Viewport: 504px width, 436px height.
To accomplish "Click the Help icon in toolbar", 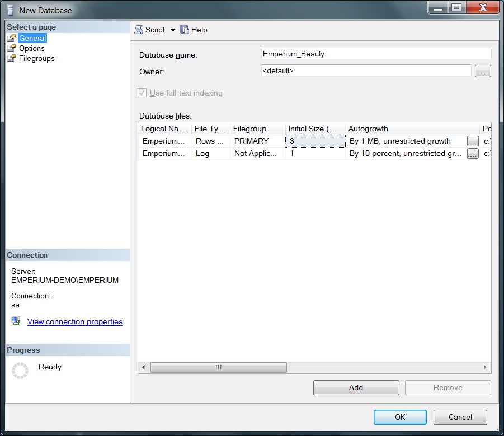I will 185,30.
